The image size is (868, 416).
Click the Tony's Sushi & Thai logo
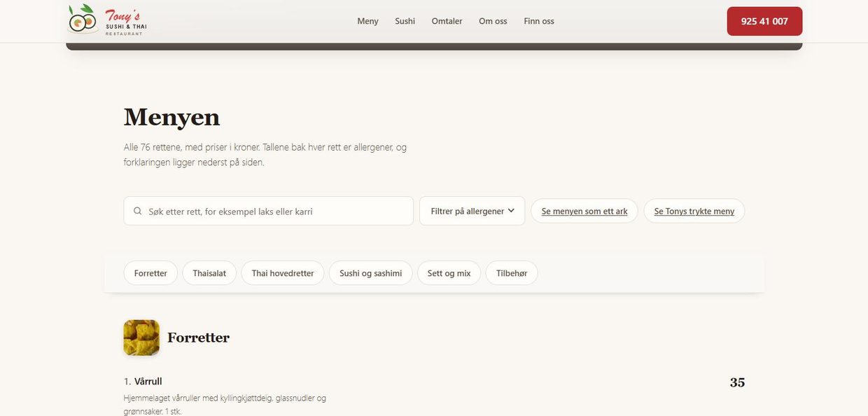(x=107, y=20)
